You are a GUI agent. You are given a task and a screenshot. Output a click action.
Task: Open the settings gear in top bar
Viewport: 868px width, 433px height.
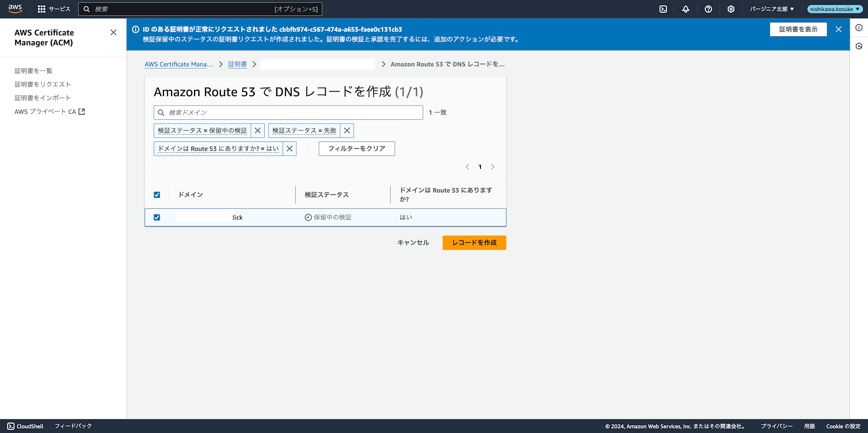731,9
